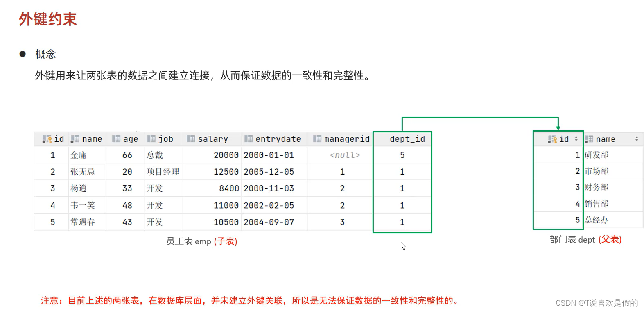
Task: Click the entrydate cell 2004-09-07
Action: click(269, 222)
